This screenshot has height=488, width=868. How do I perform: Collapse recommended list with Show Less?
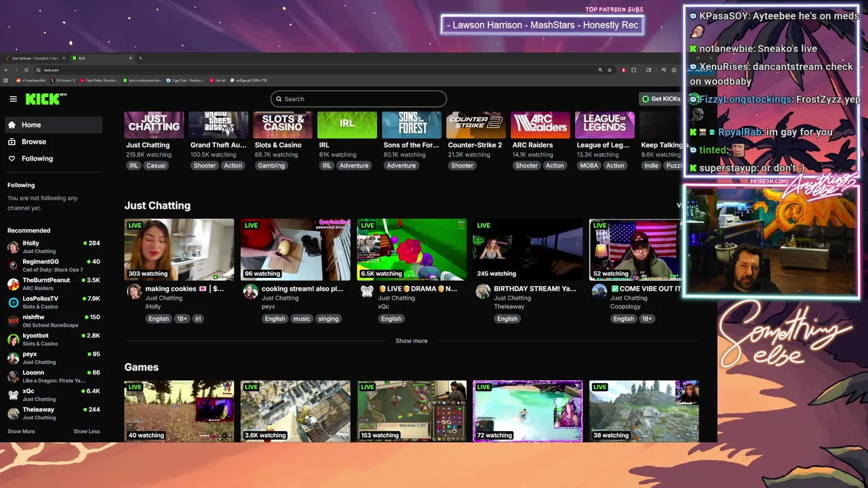point(87,432)
